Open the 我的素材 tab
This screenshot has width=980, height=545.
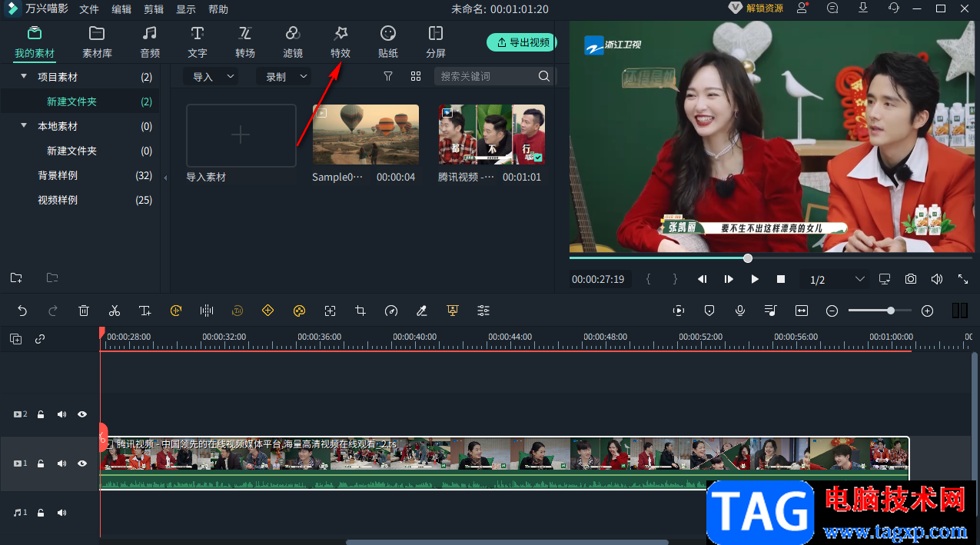point(35,42)
